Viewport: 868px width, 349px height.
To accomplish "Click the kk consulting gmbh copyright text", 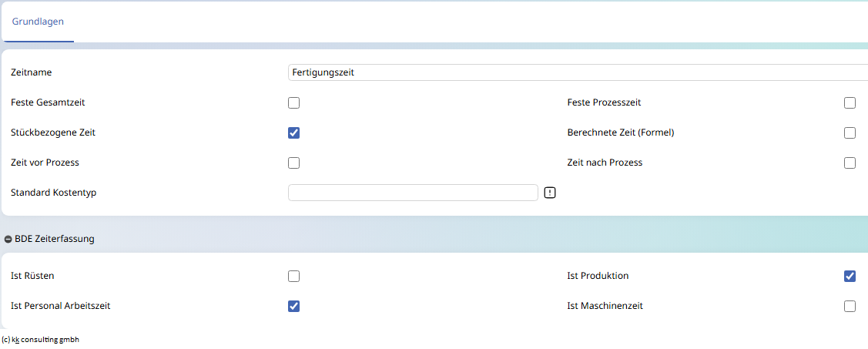I will (40, 340).
